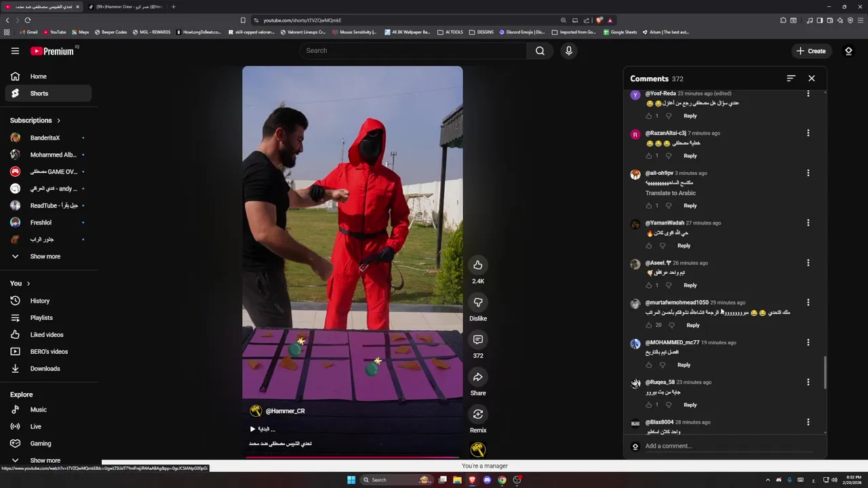Open options menu for @YamanWadah comment
Viewport: 868px width, 488px height.
click(808, 223)
